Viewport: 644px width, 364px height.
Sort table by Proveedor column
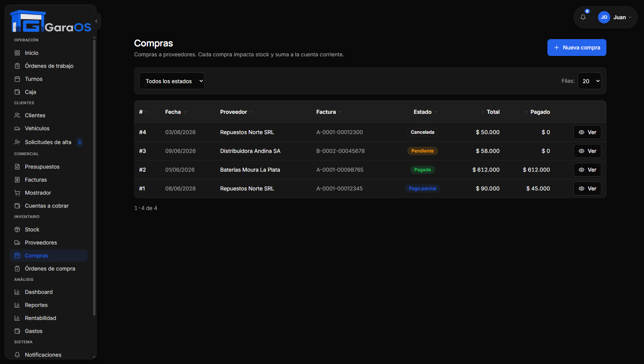[236, 112]
